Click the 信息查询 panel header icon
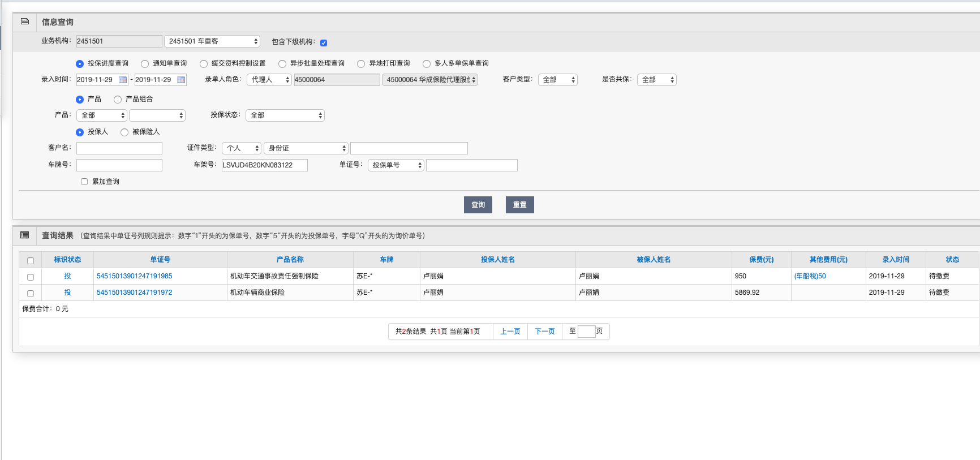This screenshot has height=460, width=980. [25, 22]
